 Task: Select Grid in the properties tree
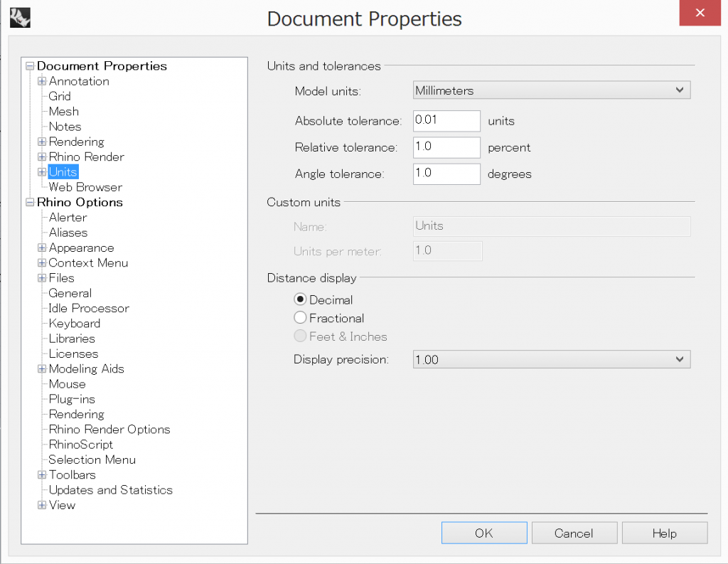click(60, 96)
